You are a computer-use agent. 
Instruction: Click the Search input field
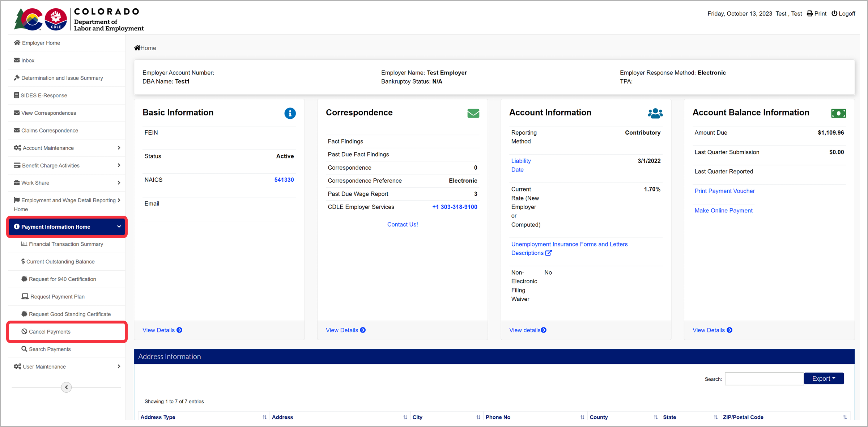[764, 379]
